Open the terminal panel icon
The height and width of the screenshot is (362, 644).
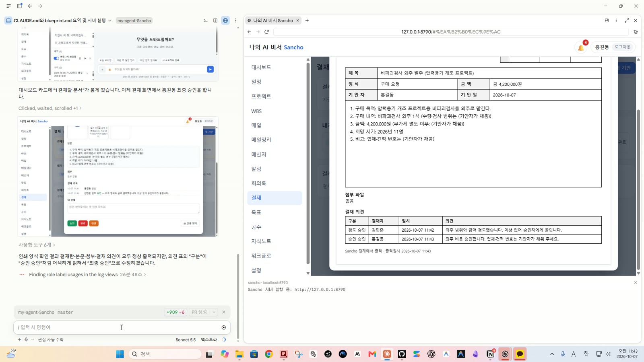pyautogui.click(x=205, y=21)
